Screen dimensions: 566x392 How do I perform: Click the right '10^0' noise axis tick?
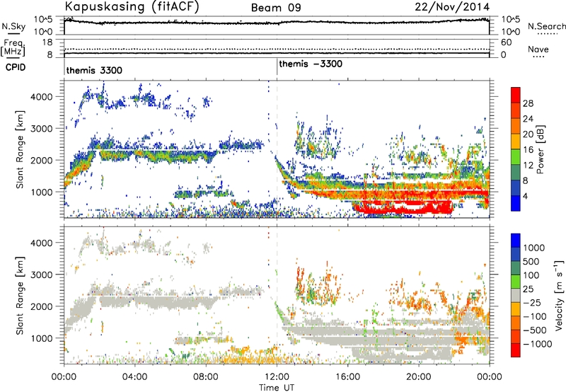(x=510, y=32)
